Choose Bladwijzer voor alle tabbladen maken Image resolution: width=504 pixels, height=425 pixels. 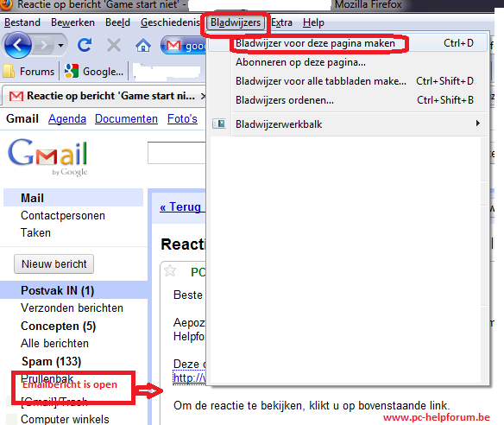pos(348,81)
